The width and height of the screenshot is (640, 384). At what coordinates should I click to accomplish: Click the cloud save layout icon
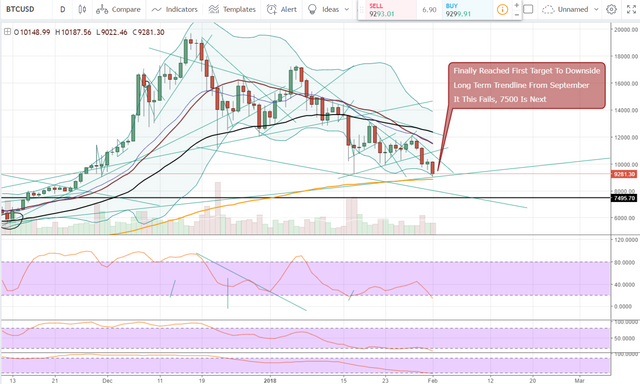548,9
